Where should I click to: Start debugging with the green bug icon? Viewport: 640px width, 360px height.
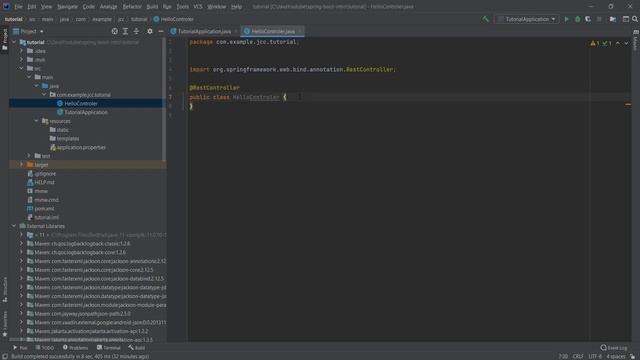tap(578, 19)
